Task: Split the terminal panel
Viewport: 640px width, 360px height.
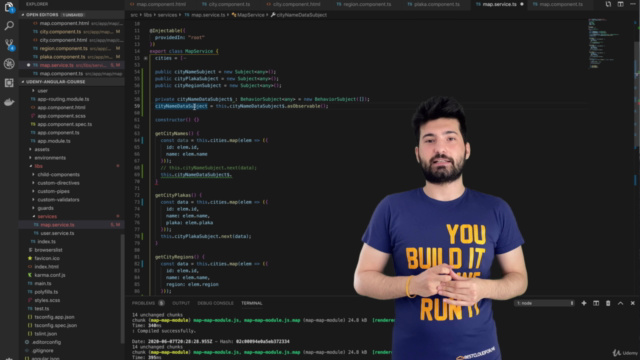Action: tap(596, 303)
